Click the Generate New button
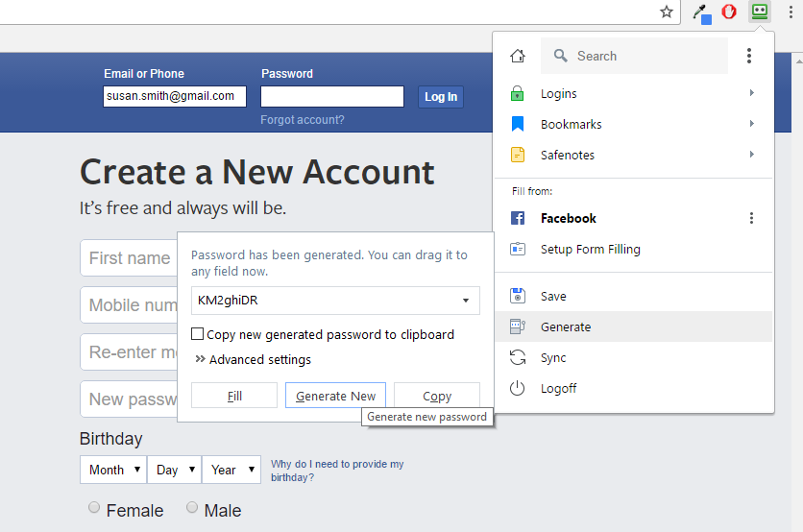803x532 pixels. point(335,396)
